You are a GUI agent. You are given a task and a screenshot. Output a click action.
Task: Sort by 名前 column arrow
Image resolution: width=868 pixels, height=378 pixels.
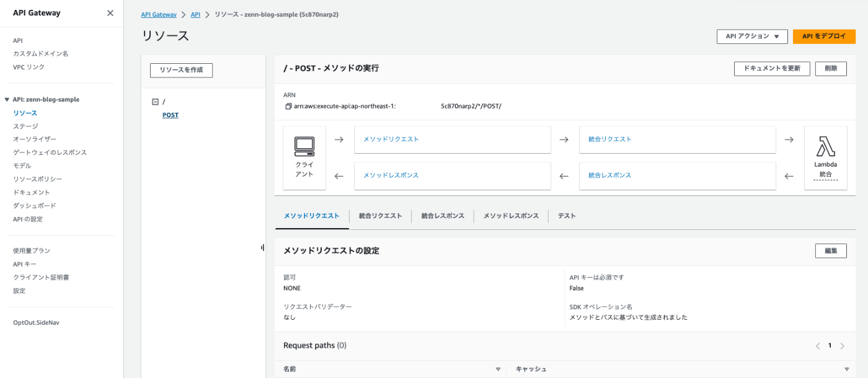498,369
